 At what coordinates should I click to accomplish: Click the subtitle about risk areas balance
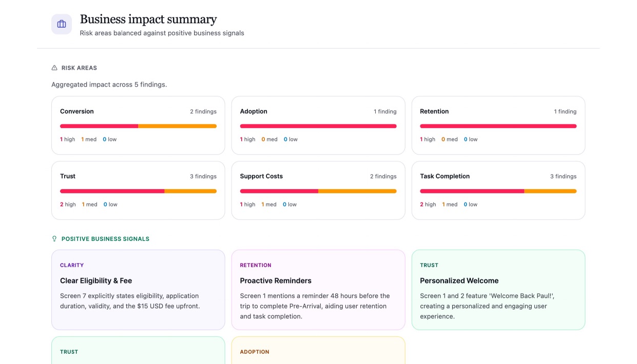pyautogui.click(x=162, y=33)
